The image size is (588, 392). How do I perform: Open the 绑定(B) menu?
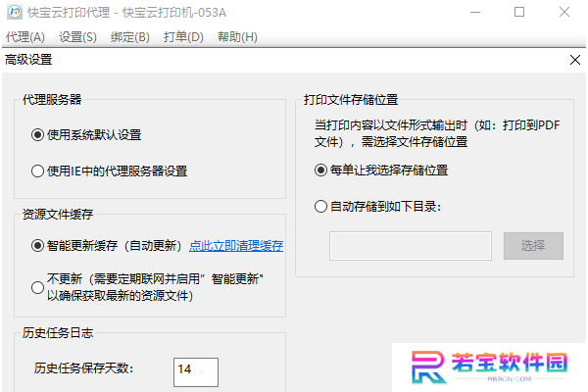(x=130, y=37)
